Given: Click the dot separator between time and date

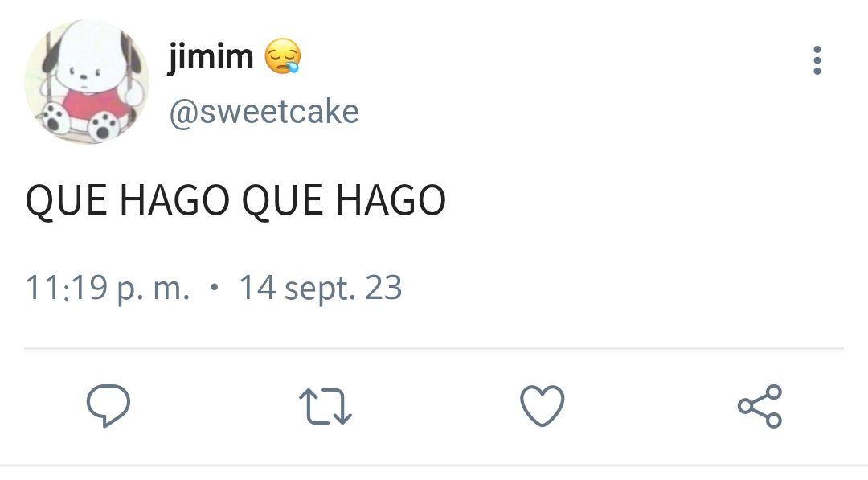Looking at the screenshot, I should click(x=215, y=287).
